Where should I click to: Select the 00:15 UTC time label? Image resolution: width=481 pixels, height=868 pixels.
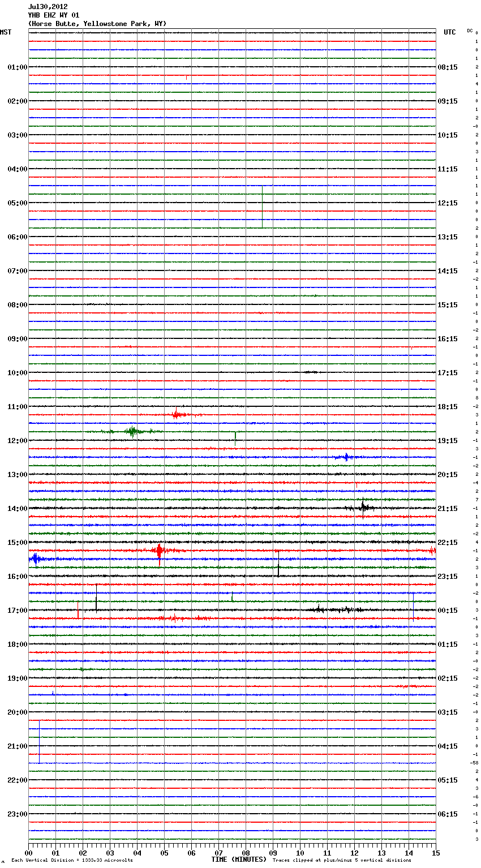click(x=448, y=611)
